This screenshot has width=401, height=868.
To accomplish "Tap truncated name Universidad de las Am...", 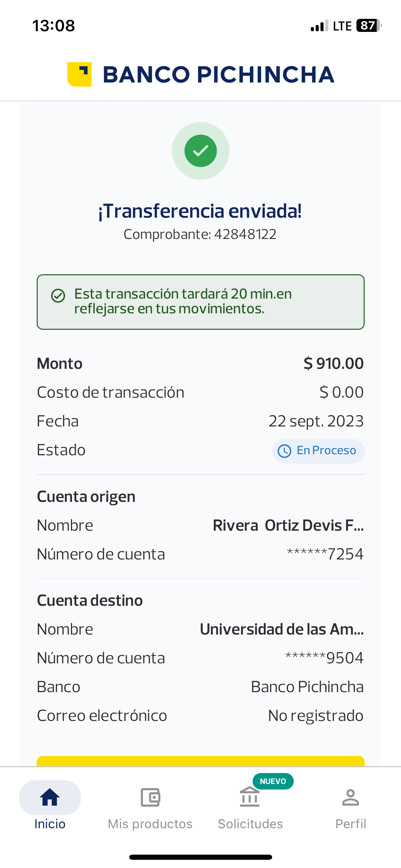I will click(282, 629).
